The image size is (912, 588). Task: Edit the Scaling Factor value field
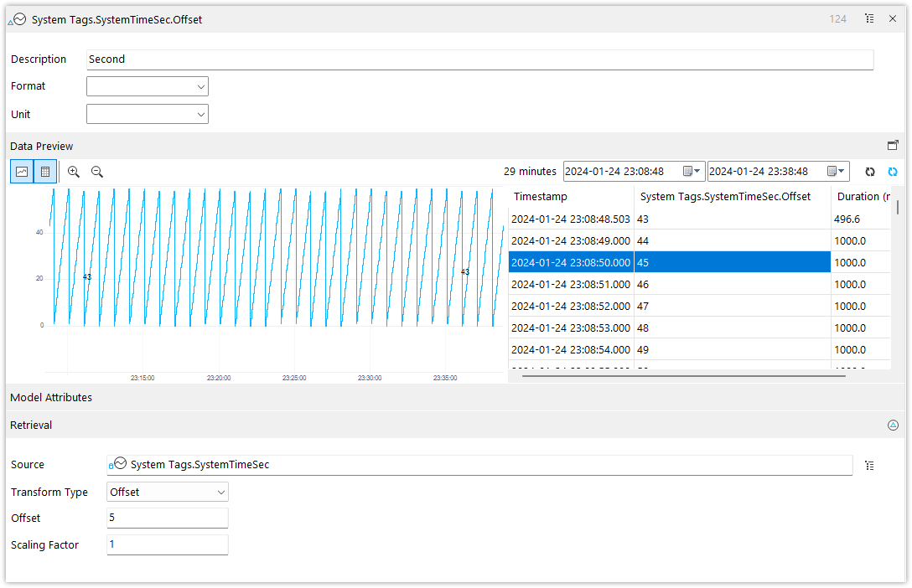point(167,544)
